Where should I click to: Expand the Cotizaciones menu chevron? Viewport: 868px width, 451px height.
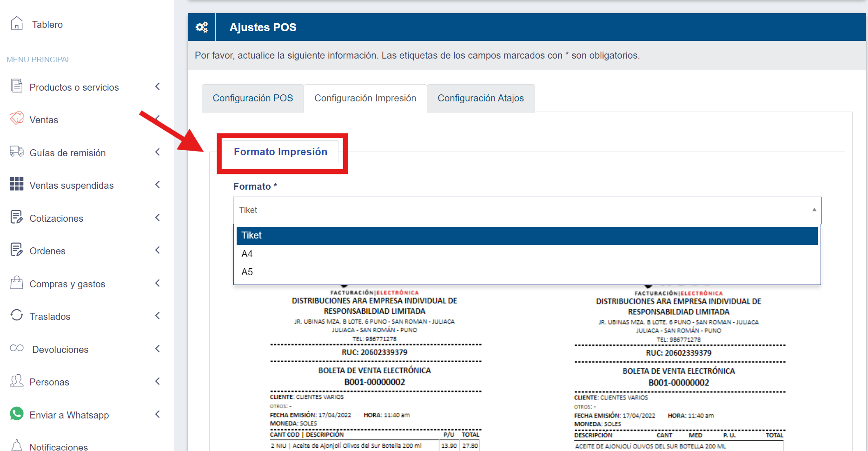pyautogui.click(x=158, y=218)
